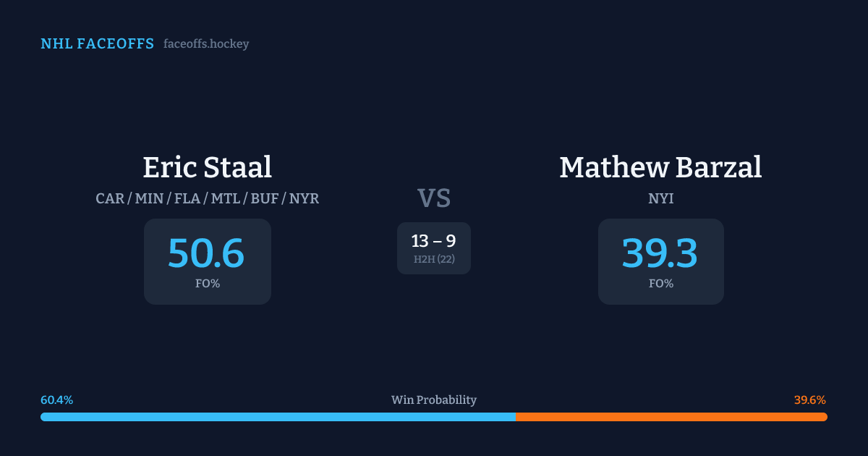Click the Win Probability label
The height and width of the screenshot is (456, 868).
(x=434, y=400)
